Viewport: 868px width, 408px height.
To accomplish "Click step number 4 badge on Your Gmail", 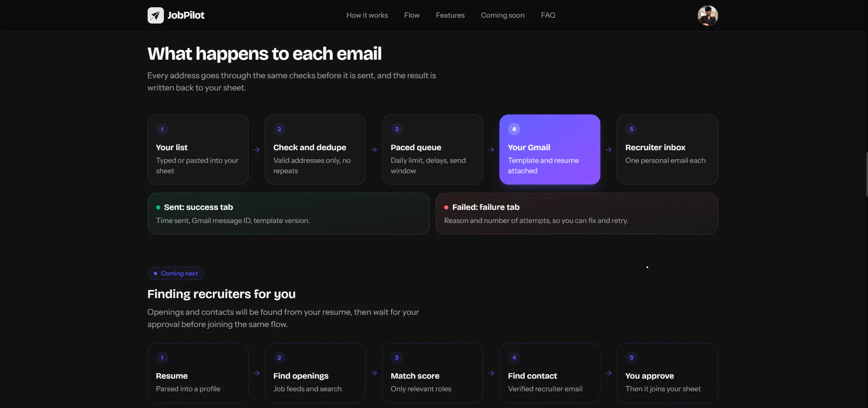I will tap(514, 129).
